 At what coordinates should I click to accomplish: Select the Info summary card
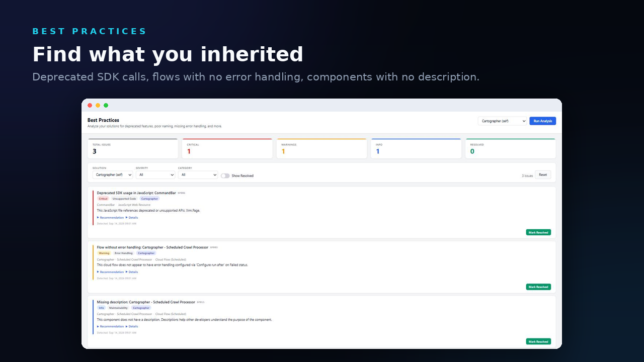(x=416, y=149)
